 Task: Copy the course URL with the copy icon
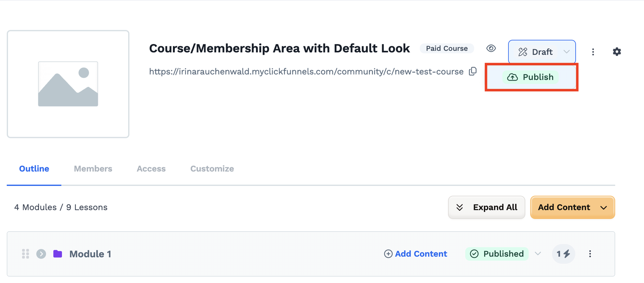pyautogui.click(x=473, y=71)
